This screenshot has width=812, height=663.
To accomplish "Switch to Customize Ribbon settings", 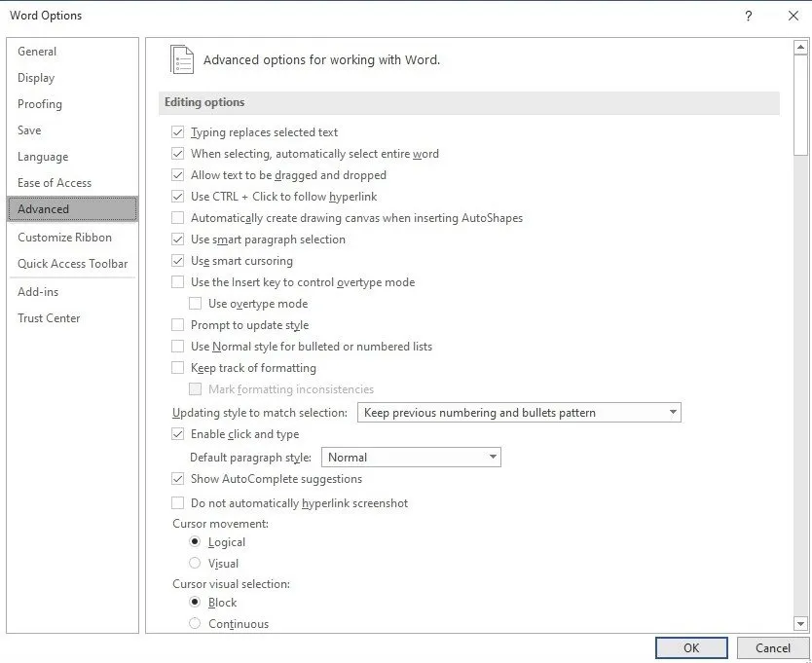I will [x=64, y=238].
